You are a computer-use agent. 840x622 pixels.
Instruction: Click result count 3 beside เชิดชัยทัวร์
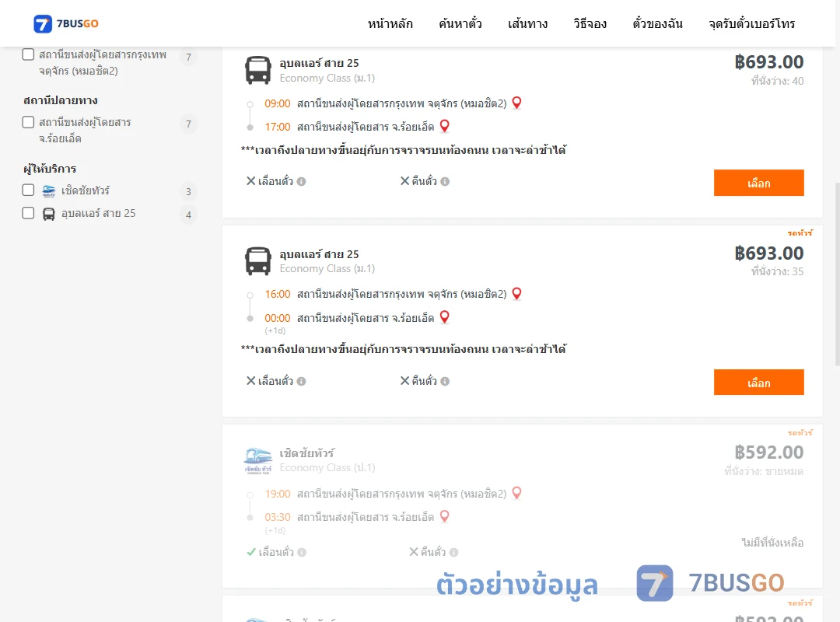click(x=188, y=191)
